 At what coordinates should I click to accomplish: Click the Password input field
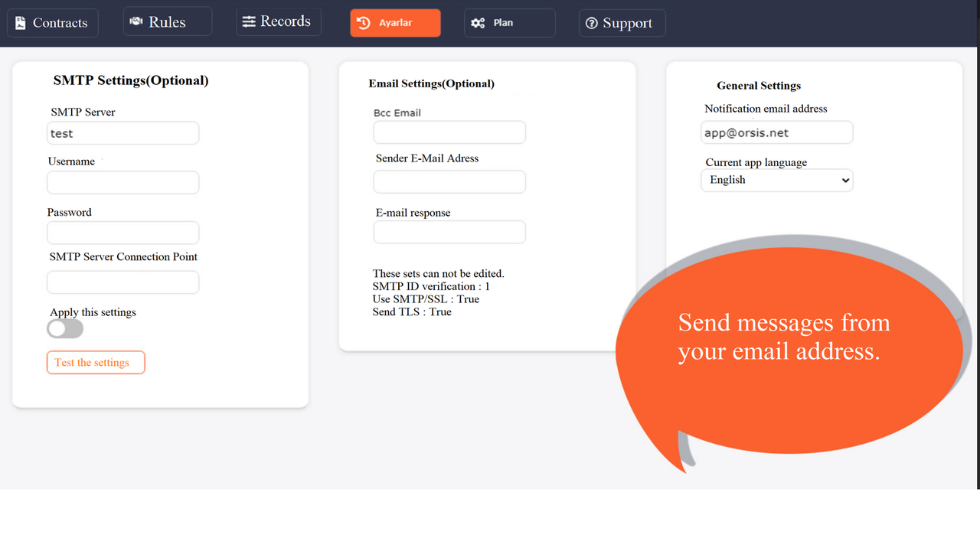122,232
